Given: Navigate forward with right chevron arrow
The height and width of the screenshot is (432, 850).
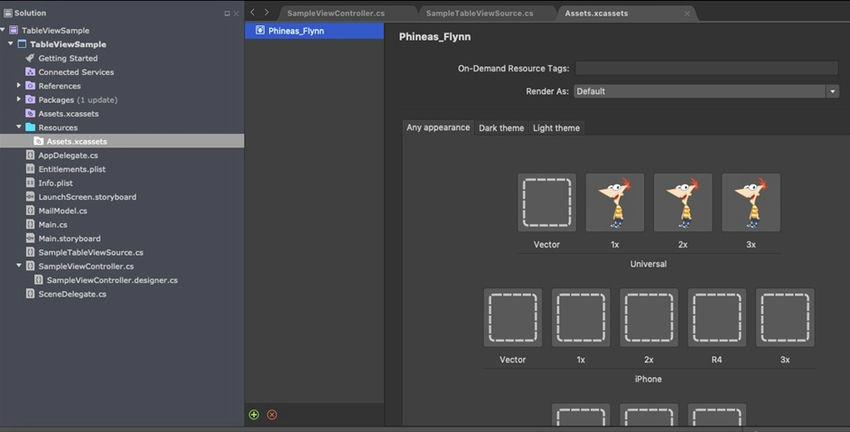Looking at the screenshot, I should click(x=267, y=12).
